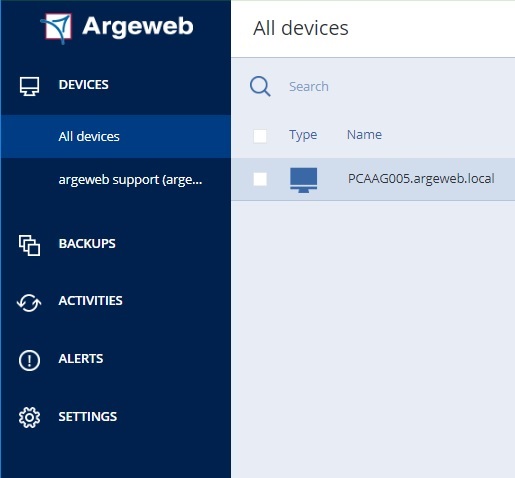Open the Settings gear icon
This screenshot has width=515, height=478.
[29, 417]
